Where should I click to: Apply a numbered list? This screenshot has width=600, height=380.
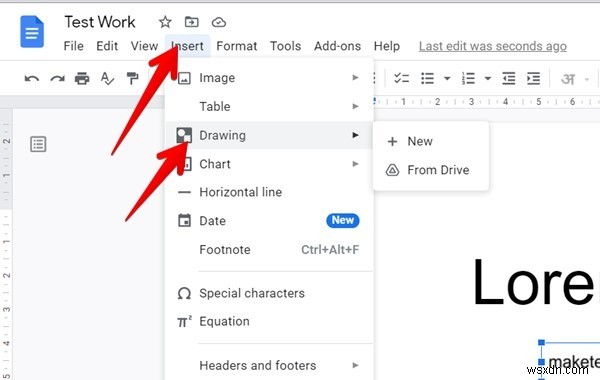[x=468, y=78]
